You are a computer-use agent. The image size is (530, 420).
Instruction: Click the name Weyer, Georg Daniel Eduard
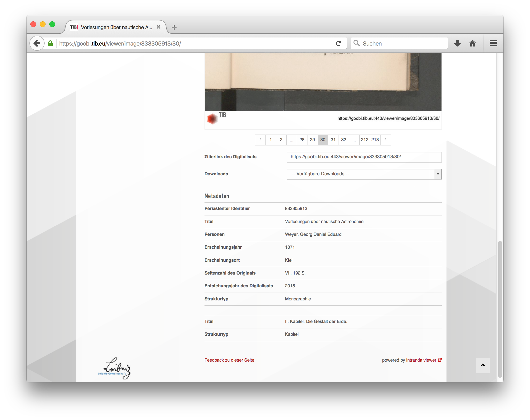[x=313, y=234]
